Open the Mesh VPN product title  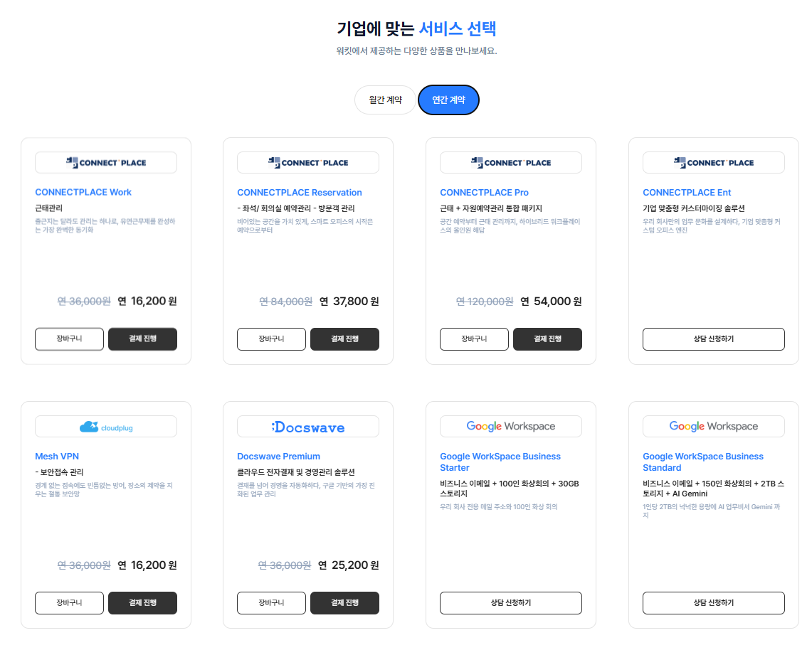[57, 457]
